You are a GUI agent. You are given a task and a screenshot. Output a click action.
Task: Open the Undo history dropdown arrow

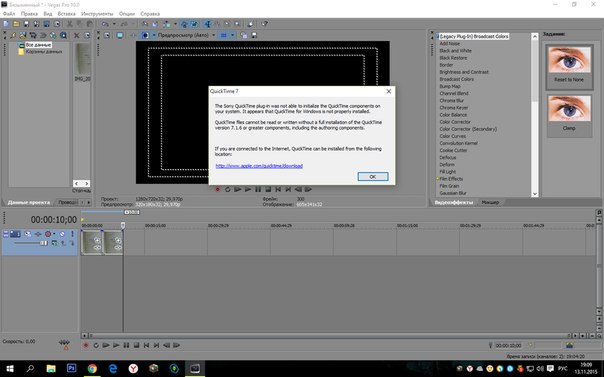click(114, 24)
